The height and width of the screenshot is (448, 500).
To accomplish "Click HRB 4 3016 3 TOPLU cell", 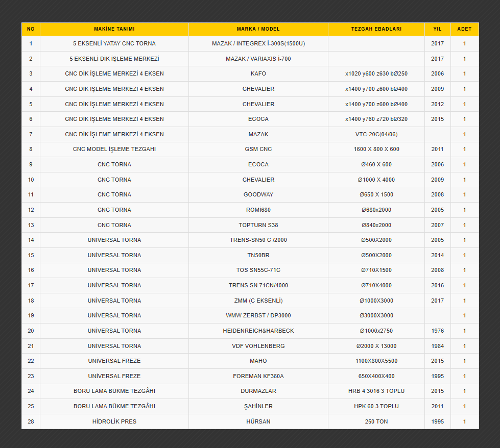I will [376, 391].
